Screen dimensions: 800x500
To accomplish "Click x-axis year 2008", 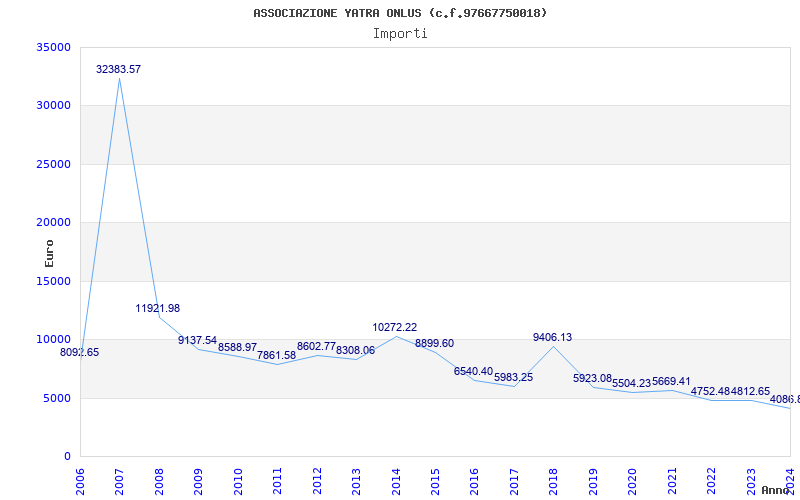I will click(x=159, y=481).
